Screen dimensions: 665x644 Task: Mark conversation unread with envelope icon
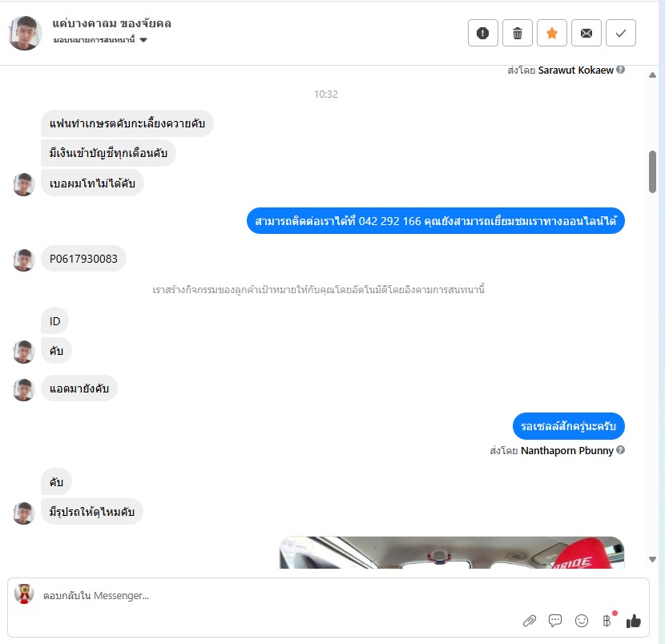click(x=586, y=33)
